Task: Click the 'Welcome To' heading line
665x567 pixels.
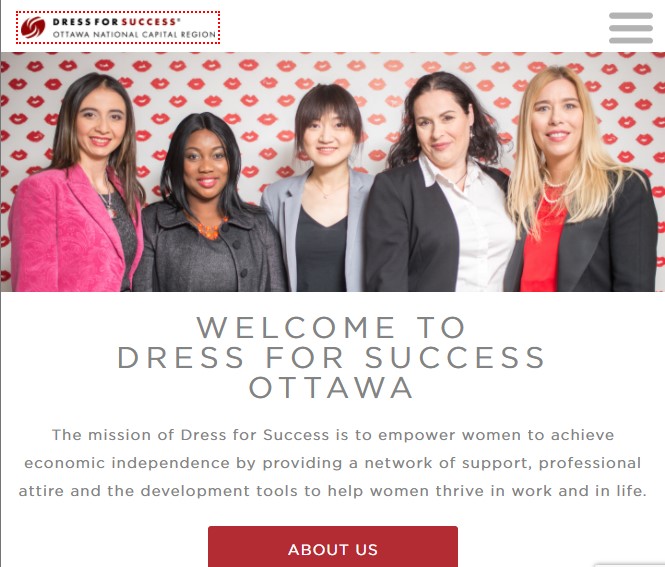Action: coord(331,327)
